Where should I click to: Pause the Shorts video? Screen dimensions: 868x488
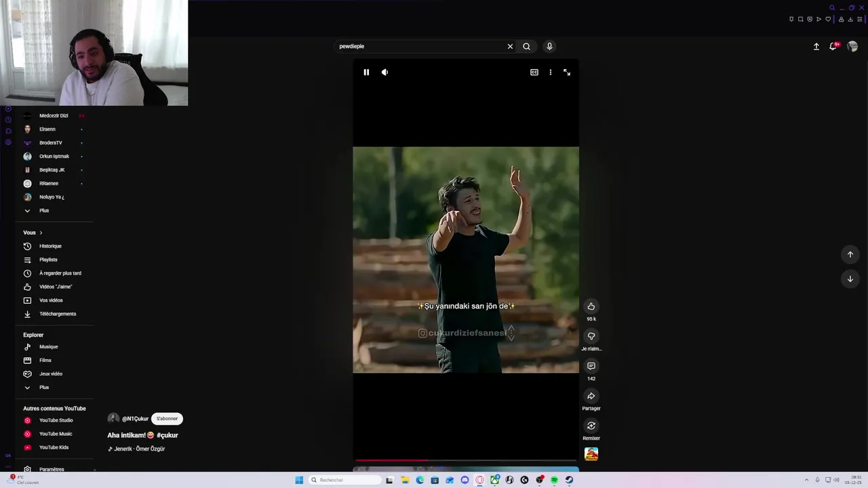coord(366,72)
